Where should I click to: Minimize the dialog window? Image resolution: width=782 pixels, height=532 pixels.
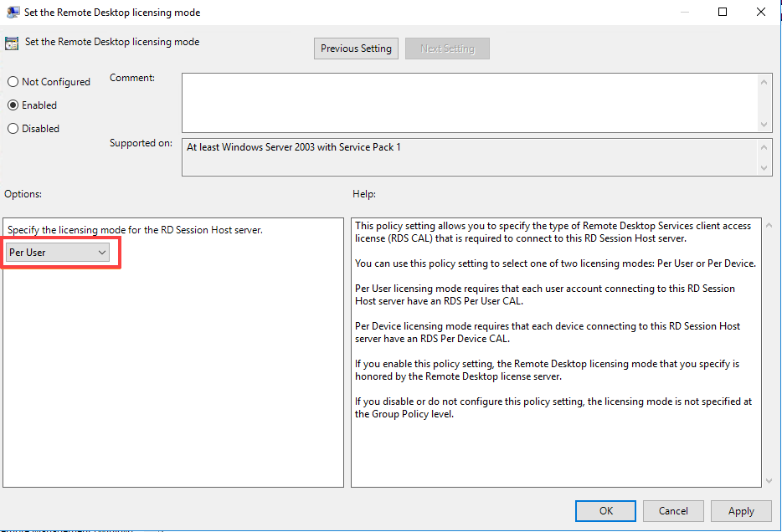[685, 12]
